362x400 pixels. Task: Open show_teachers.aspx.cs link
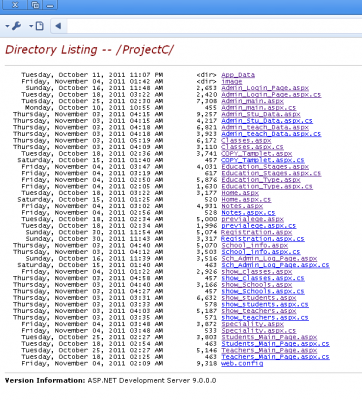265,318
